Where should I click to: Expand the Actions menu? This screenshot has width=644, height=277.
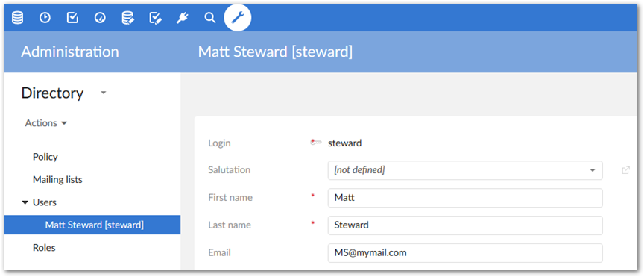point(46,123)
